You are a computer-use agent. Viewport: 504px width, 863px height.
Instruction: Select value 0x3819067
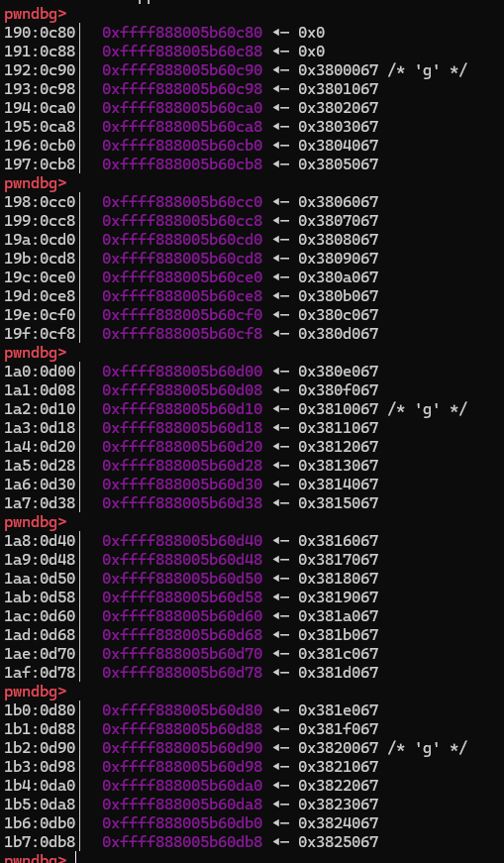point(339,597)
